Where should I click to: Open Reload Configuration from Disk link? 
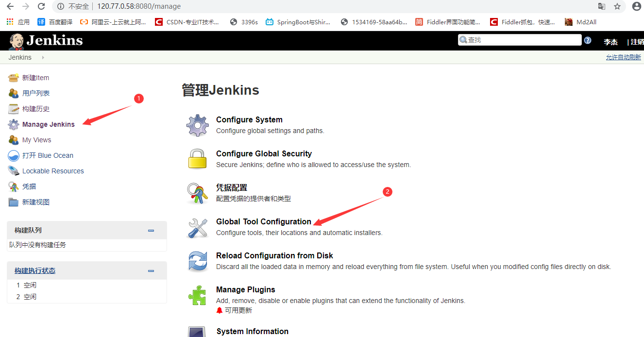click(x=274, y=256)
